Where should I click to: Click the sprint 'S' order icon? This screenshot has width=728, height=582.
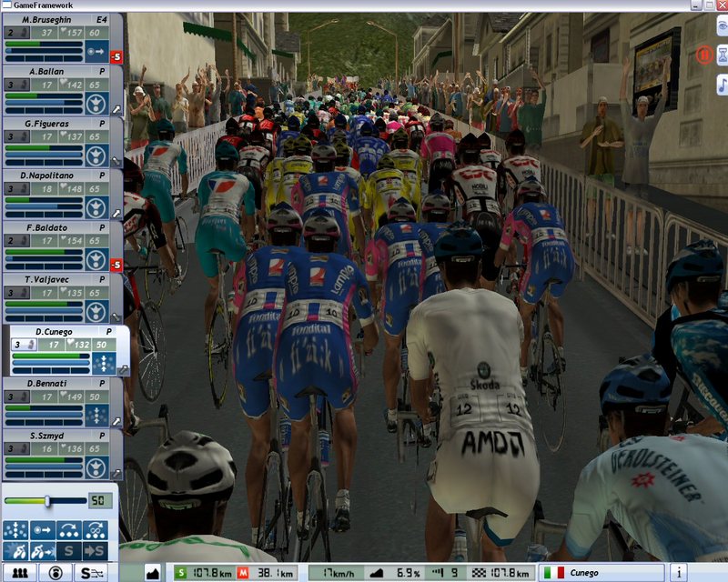click(67, 550)
